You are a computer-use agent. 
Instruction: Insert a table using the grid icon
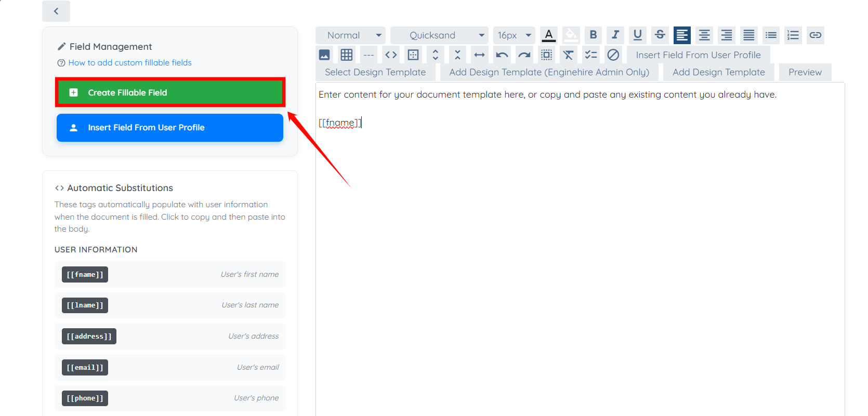click(x=347, y=55)
